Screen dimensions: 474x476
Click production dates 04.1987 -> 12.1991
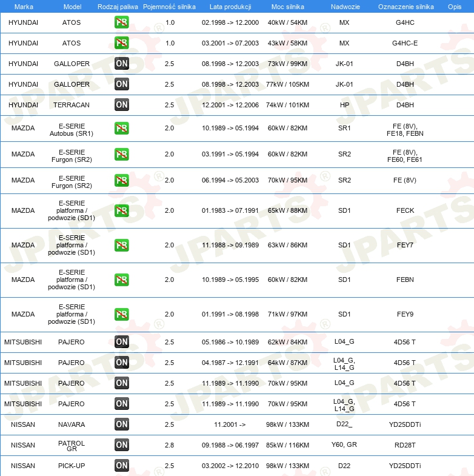230,363
